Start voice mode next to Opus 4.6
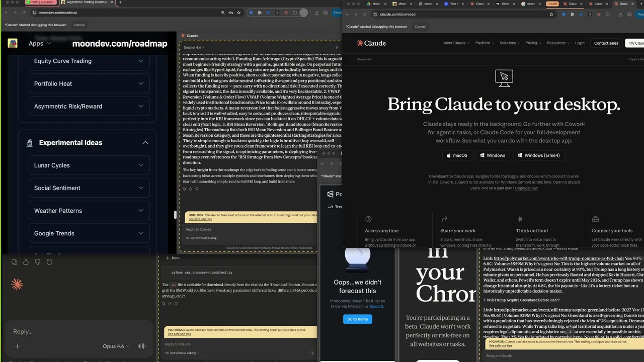Screen dimensions: 644x362 click(141, 346)
